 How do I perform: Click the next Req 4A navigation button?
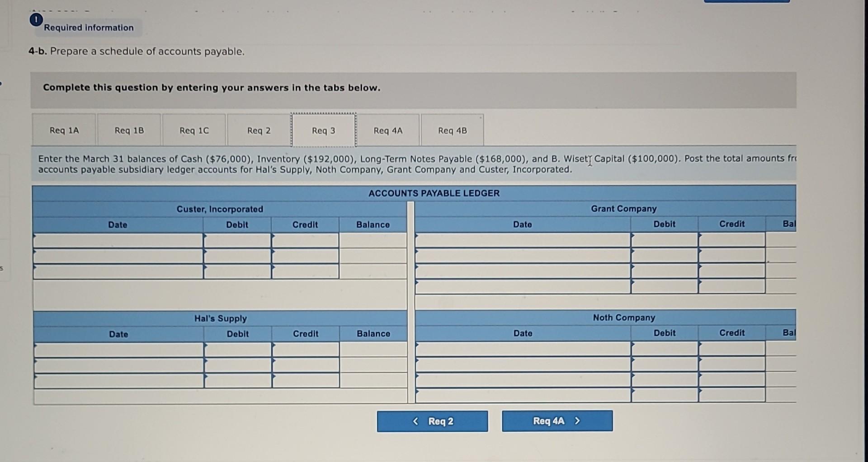click(557, 421)
